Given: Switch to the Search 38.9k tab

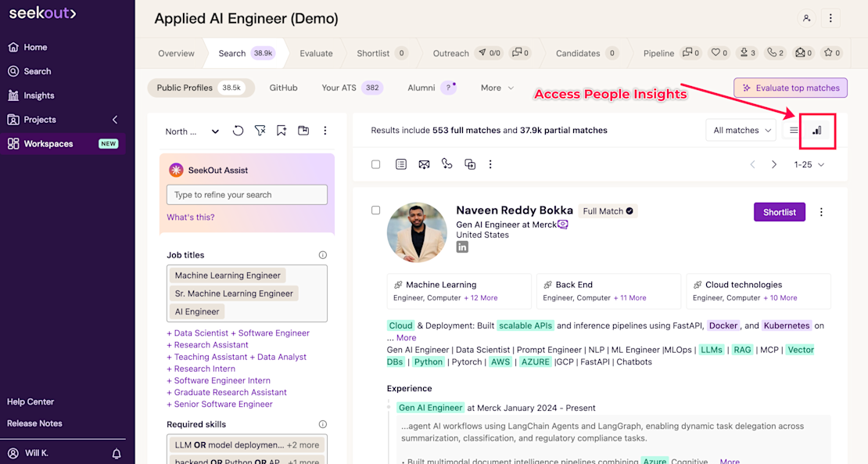Looking at the screenshot, I should tap(246, 53).
